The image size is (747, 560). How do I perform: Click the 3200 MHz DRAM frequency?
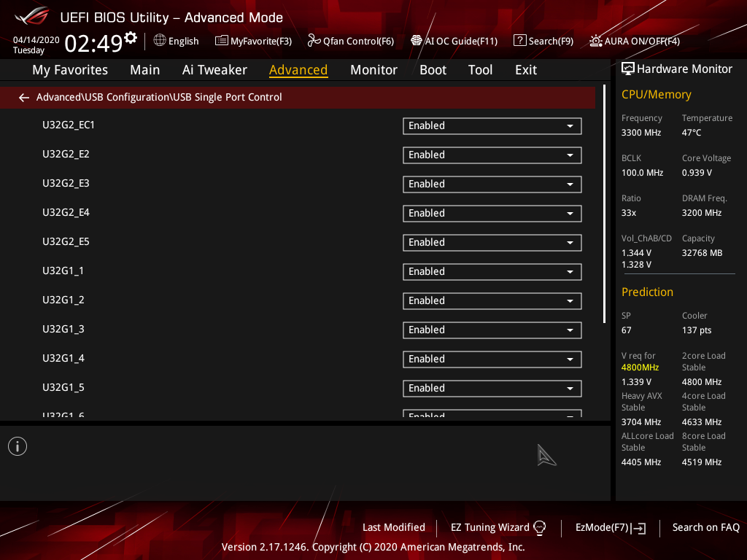(701, 213)
